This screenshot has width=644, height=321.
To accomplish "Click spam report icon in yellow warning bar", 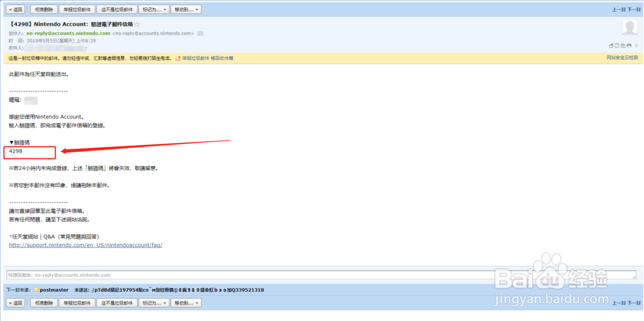I will point(178,59).
